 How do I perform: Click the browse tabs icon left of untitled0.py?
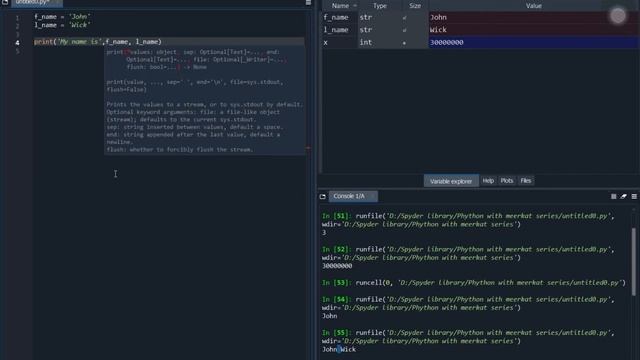[x=5, y=2]
